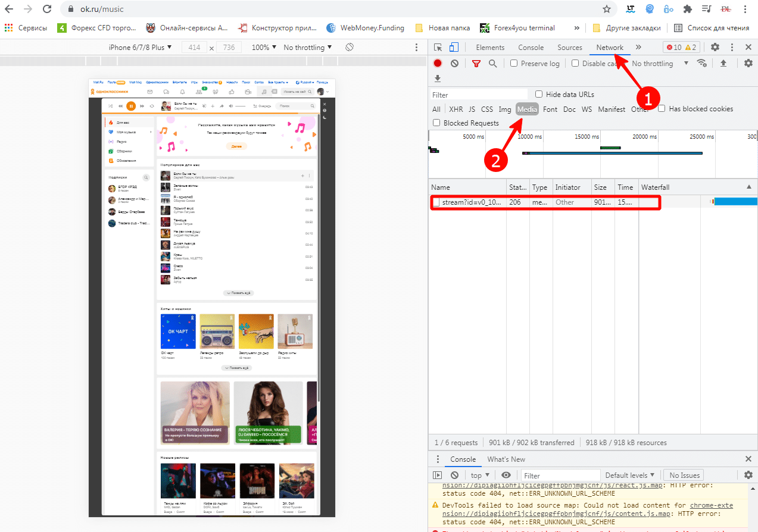Activate inspect element picker
The height and width of the screenshot is (532, 758).
pyautogui.click(x=438, y=48)
